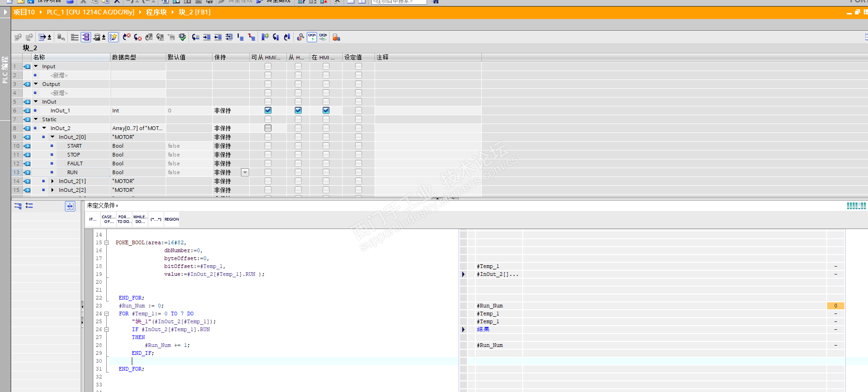Screen dimensions: 868x392
Task: Click the indent text icon in toolbar
Action: point(207,37)
